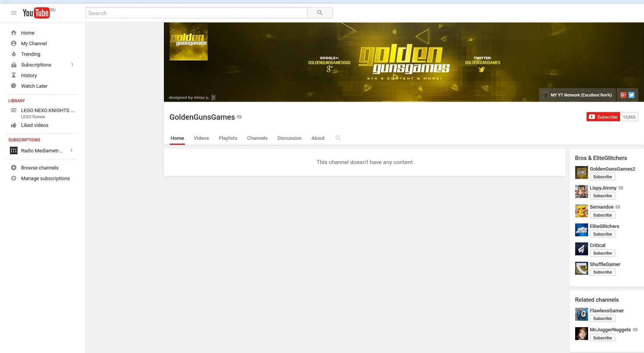This screenshot has width=644, height=353.
Task: Open MY YT Network banner link
Action: tap(577, 95)
